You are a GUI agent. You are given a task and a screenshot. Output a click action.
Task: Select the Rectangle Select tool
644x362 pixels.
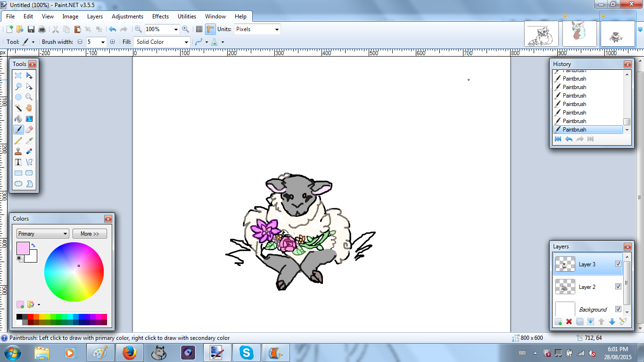18,75
